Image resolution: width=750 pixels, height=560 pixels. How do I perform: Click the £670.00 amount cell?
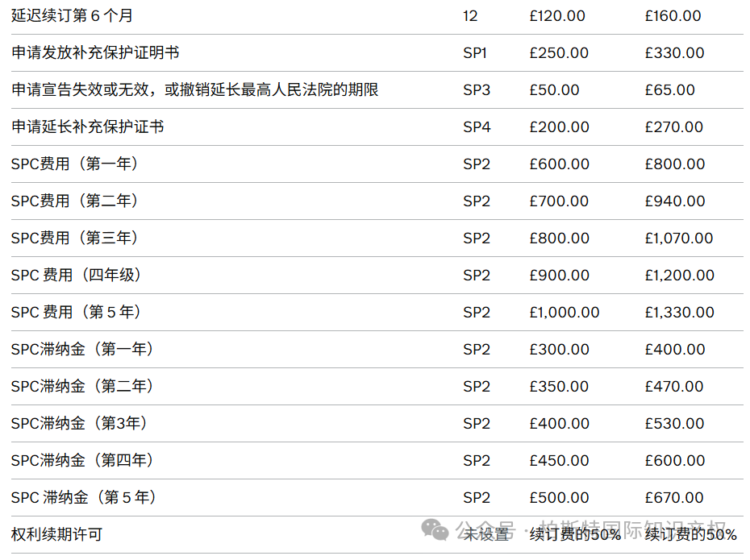[x=675, y=498]
